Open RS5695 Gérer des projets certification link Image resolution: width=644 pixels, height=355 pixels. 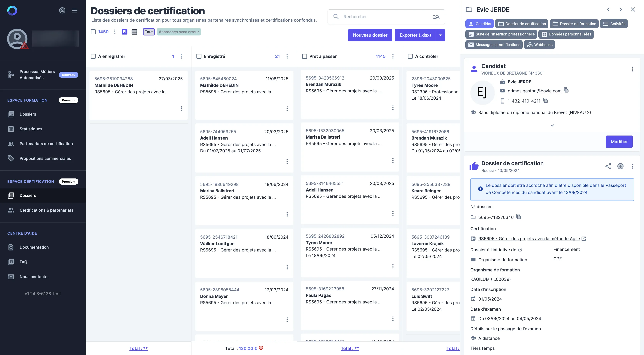point(529,238)
